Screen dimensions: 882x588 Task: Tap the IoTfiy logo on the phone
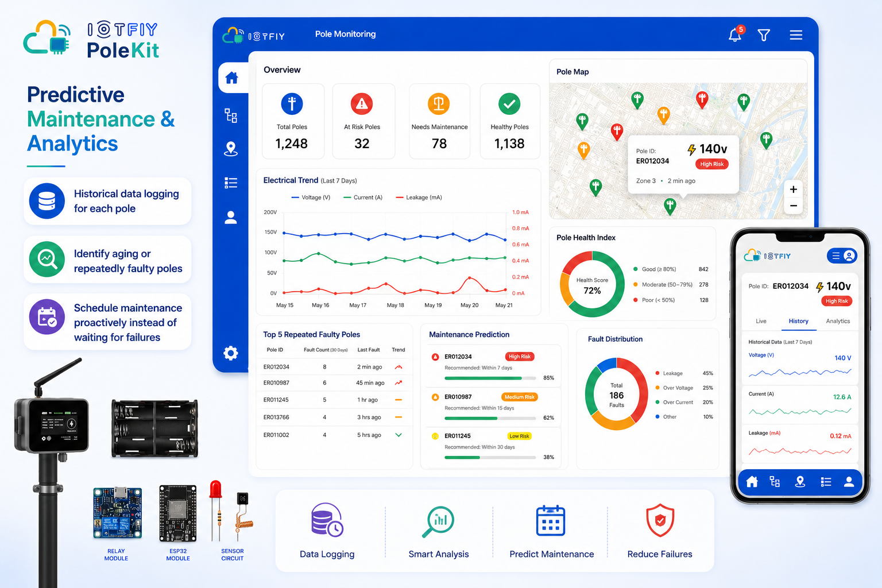767,256
